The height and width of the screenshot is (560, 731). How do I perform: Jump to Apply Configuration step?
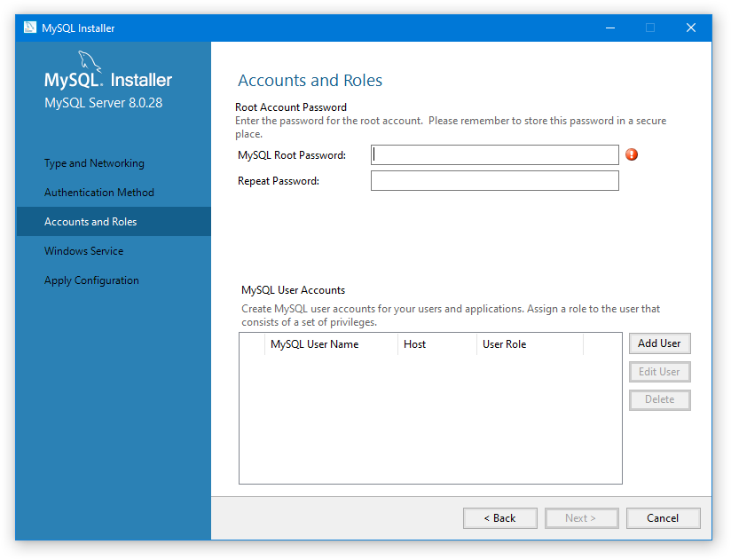click(x=91, y=280)
